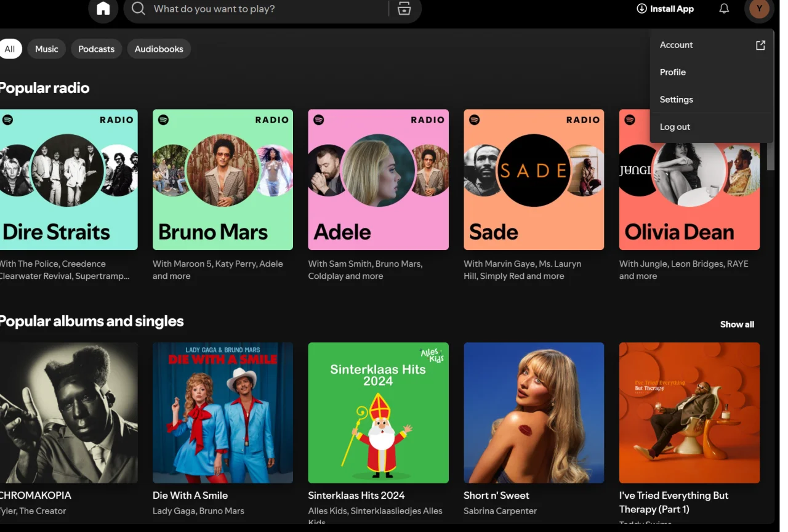Click 'With Jungle, Leon Bridges, RAYE' description
Image resolution: width=788 pixels, height=532 pixels.
click(x=684, y=270)
